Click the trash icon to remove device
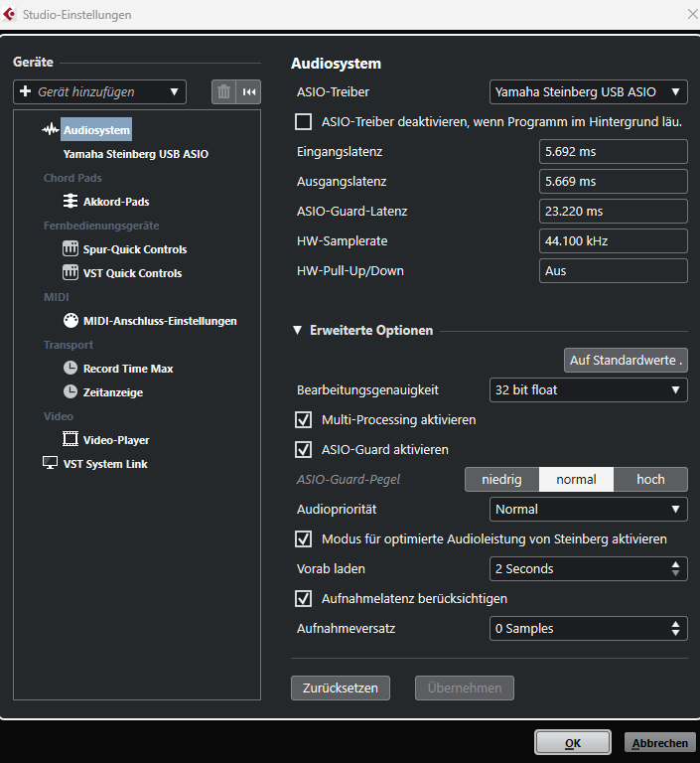This screenshot has width=700, height=763. coord(223,91)
